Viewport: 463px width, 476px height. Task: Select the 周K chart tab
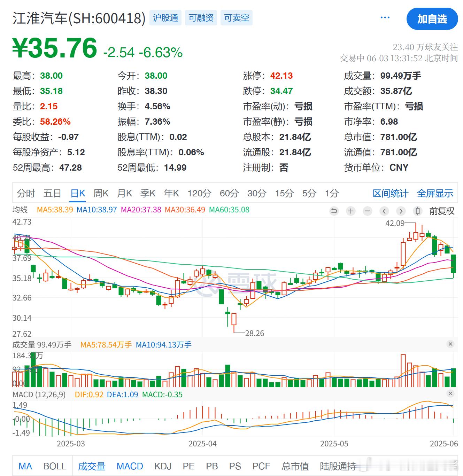[x=101, y=193]
